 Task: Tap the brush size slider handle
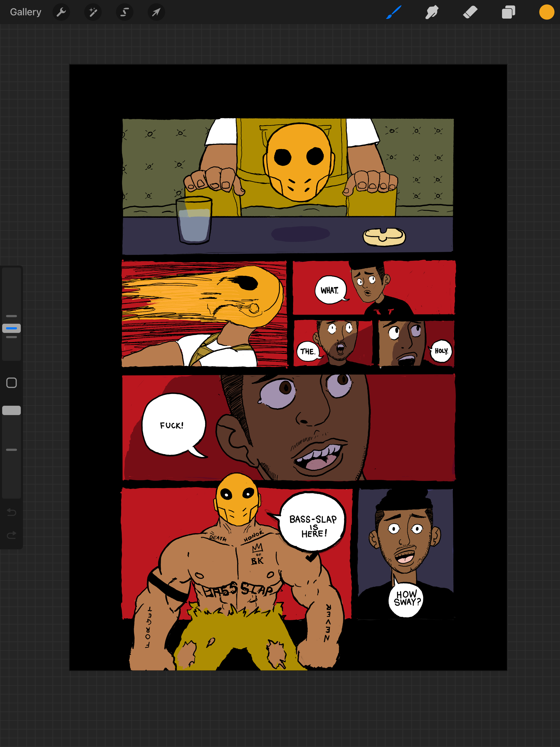click(x=11, y=328)
